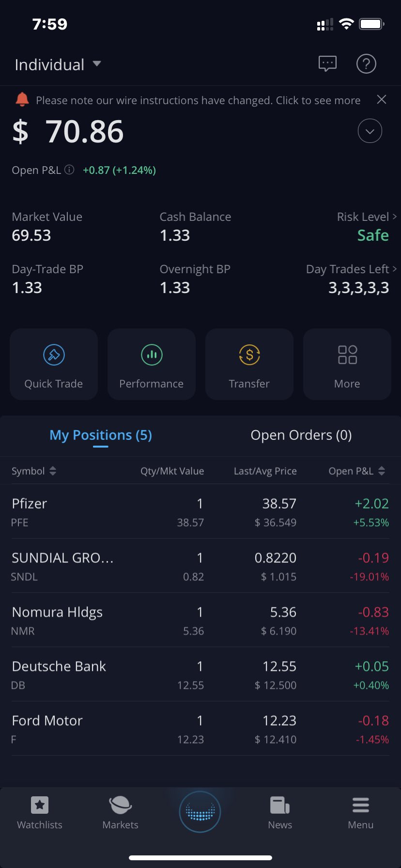The image size is (401, 868).
Task: Open the wire instructions notice
Action: coord(198,100)
